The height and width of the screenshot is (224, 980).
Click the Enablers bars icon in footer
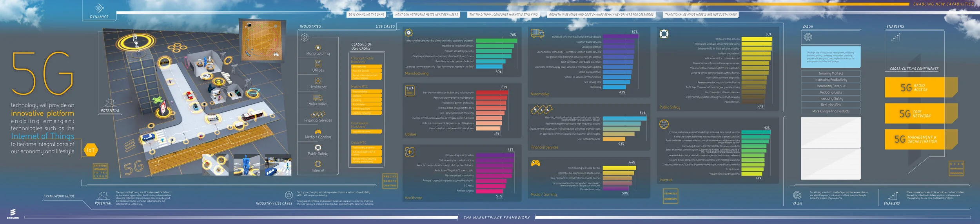(x=893, y=195)
